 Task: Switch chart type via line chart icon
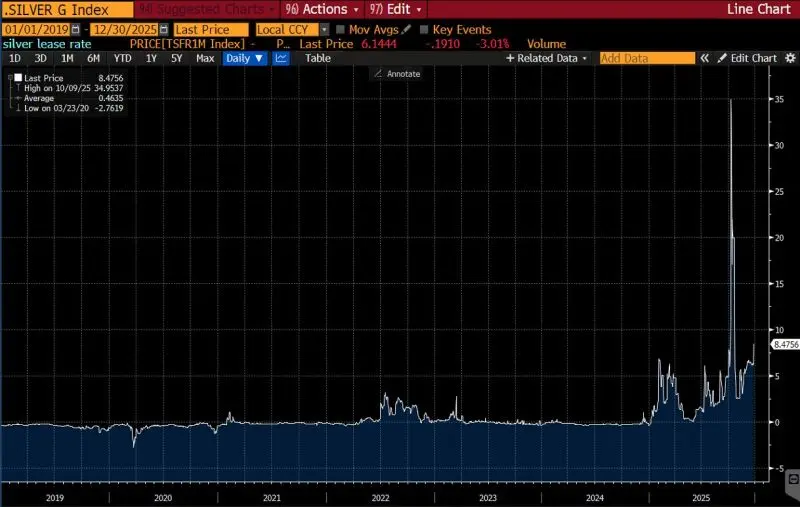point(281,58)
